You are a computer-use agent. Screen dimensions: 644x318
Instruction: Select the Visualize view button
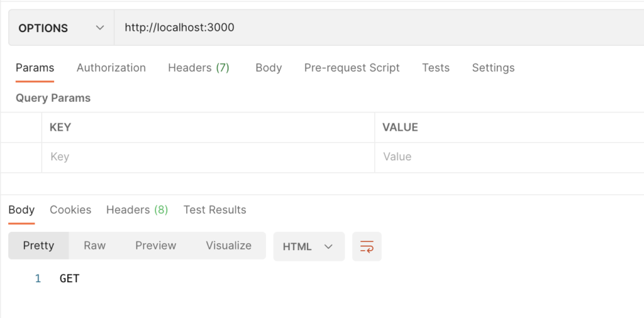tap(229, 246)
